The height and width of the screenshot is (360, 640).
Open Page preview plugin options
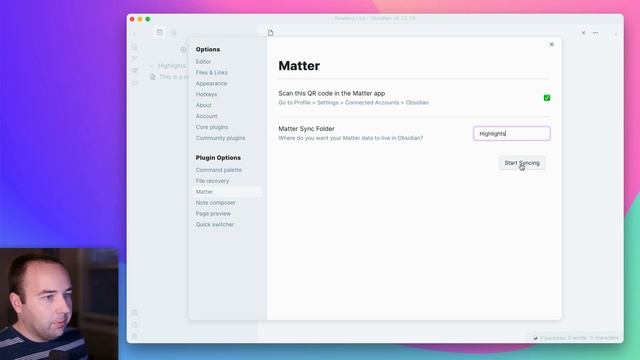click(213, 213)
